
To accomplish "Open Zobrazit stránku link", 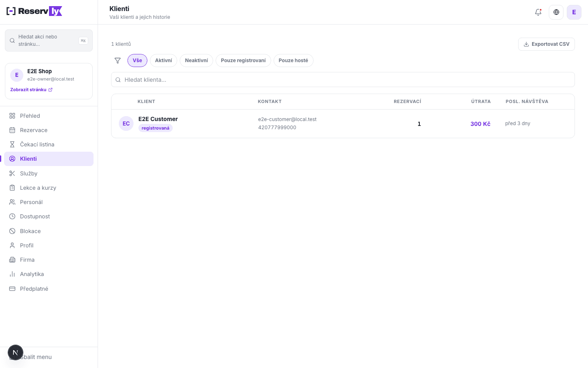I will pos(31,90).
